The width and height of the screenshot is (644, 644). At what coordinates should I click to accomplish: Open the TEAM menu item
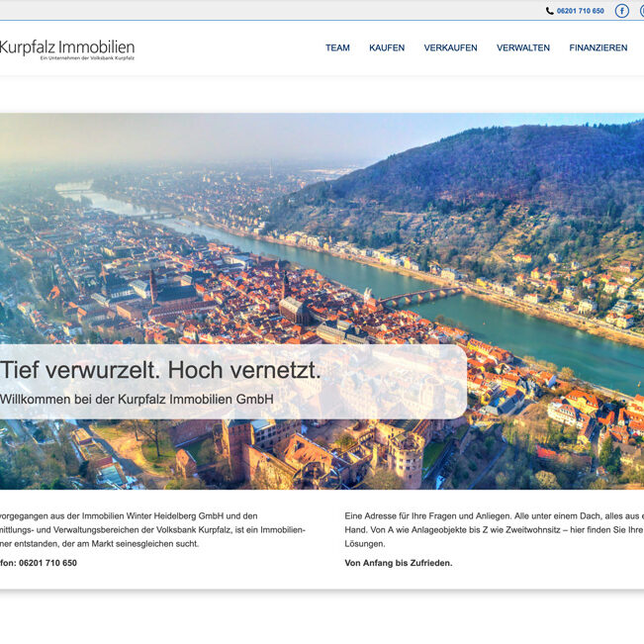coord(337,47)
